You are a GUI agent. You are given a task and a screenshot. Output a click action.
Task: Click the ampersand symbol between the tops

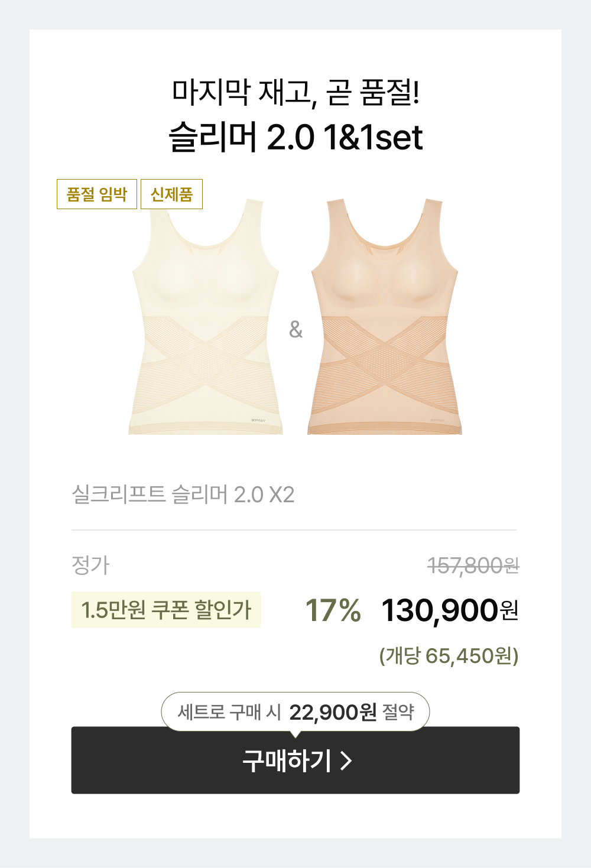click(295, 329)
